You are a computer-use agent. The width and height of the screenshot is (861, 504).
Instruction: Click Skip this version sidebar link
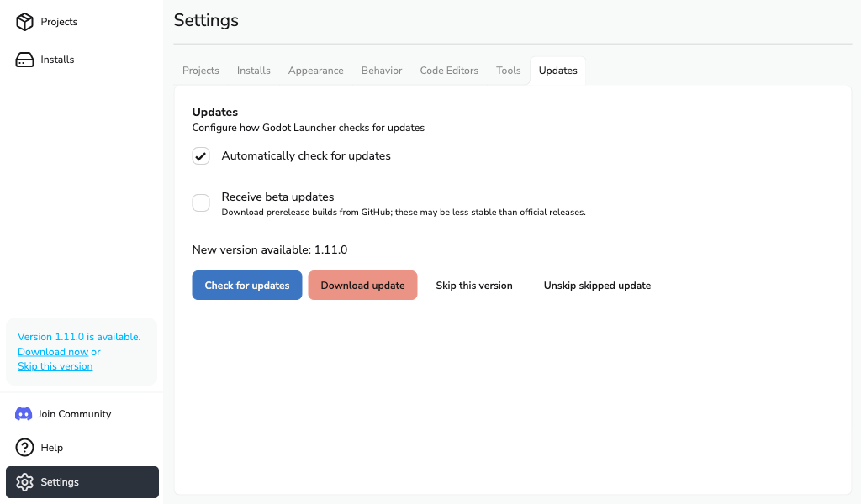point(55,366)
